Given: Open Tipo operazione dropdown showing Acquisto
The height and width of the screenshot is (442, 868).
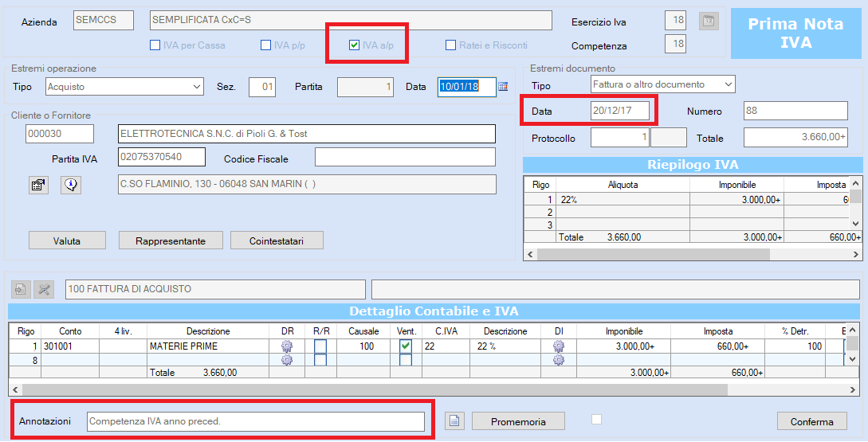Looking at the screenshot, I should click(x=124, y=87).
